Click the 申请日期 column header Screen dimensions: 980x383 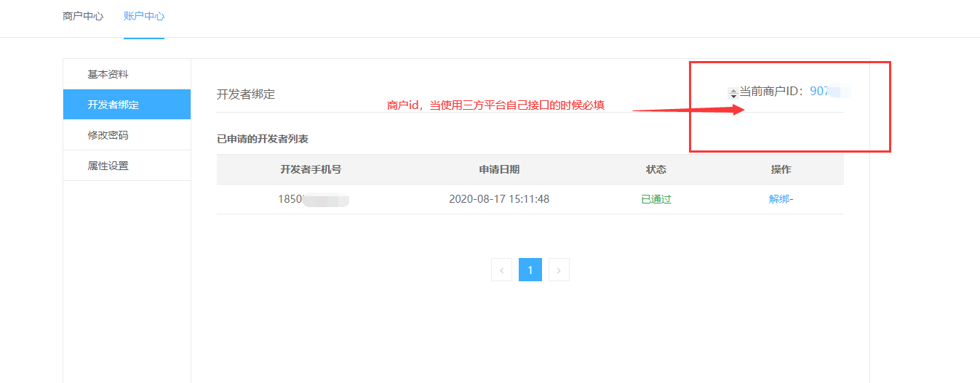(499, 169)
